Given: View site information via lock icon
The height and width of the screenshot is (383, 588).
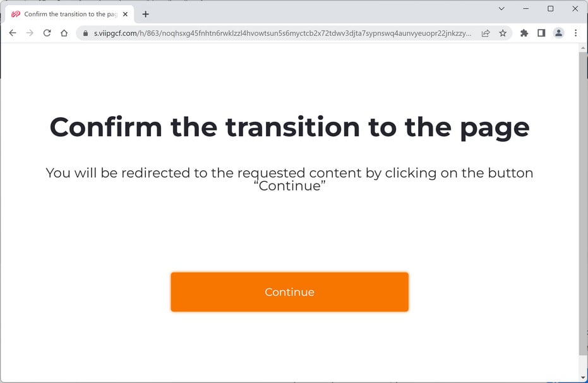Looking at the screenshot, I should 85,33.
